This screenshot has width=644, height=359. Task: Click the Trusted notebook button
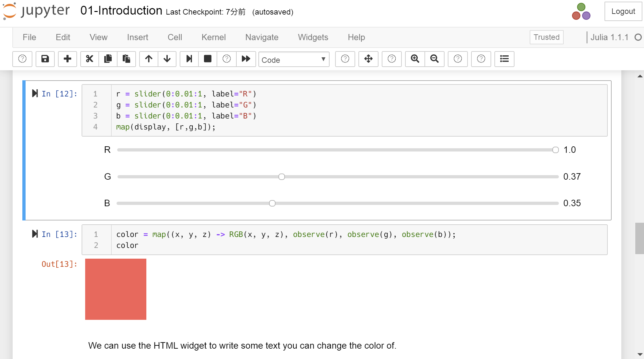coord(546,37)
